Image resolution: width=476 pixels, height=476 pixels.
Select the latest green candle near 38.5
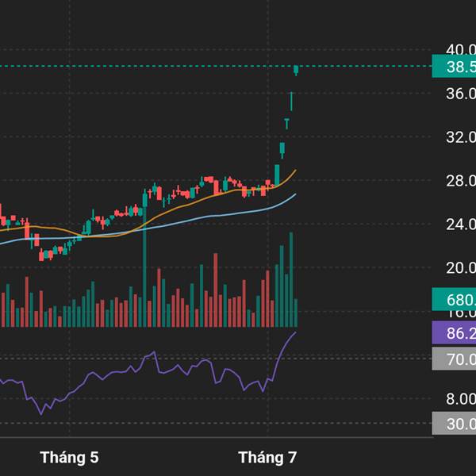296,70
